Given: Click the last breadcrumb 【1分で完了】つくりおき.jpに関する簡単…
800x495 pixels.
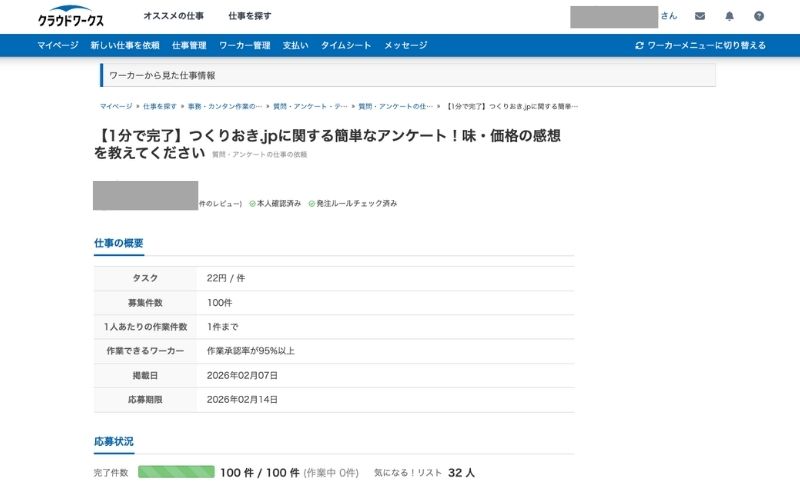Looking at the screenshot, I should (512, 106).
